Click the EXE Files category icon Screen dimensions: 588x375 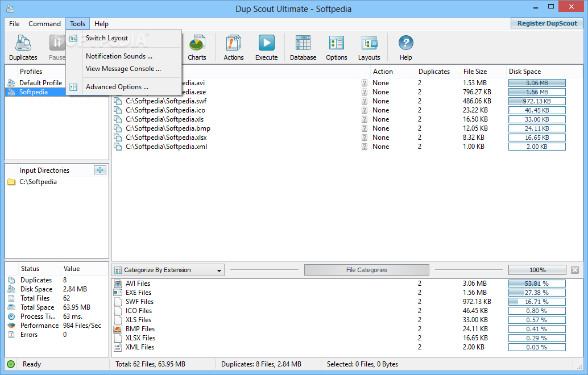[x=118, y=293]
